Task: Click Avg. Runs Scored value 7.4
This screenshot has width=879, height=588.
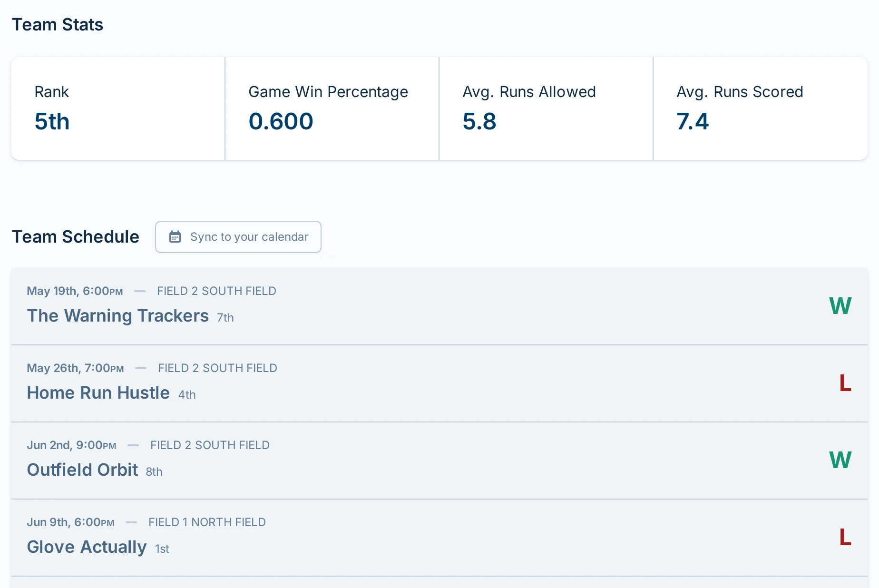Action: tap(693, 121)
